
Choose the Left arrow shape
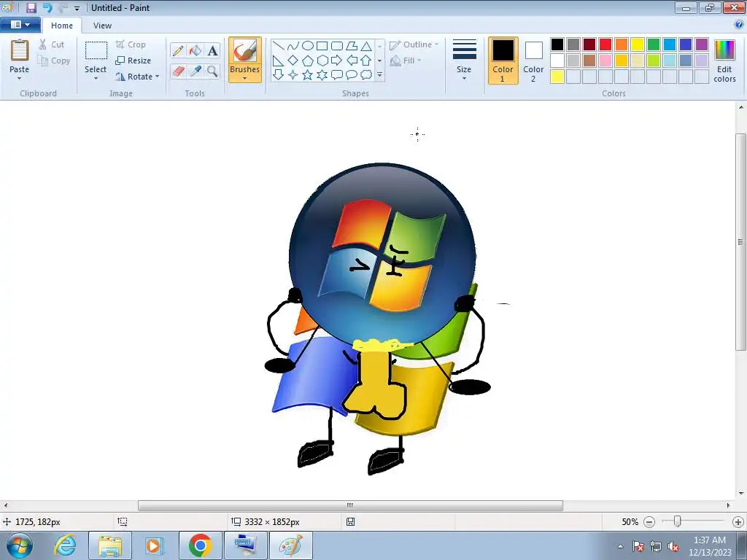352,61
